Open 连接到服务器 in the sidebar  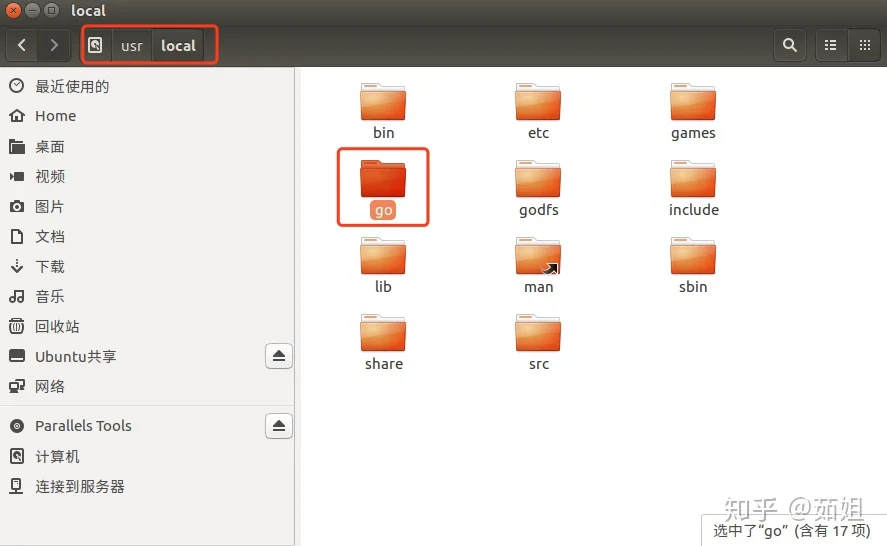(147, 487)
